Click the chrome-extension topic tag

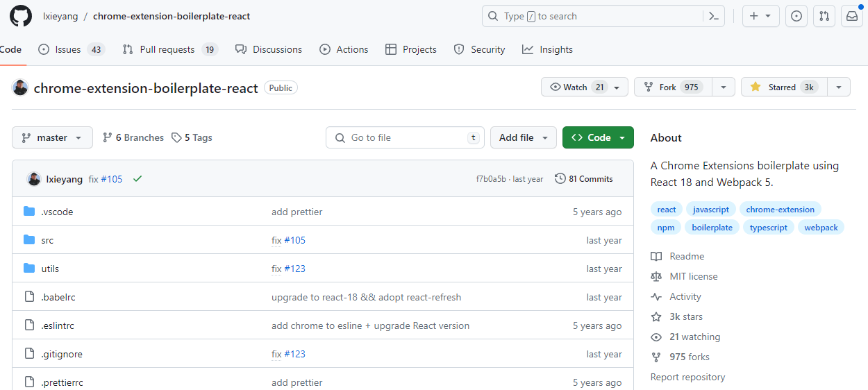click(781, 210)
